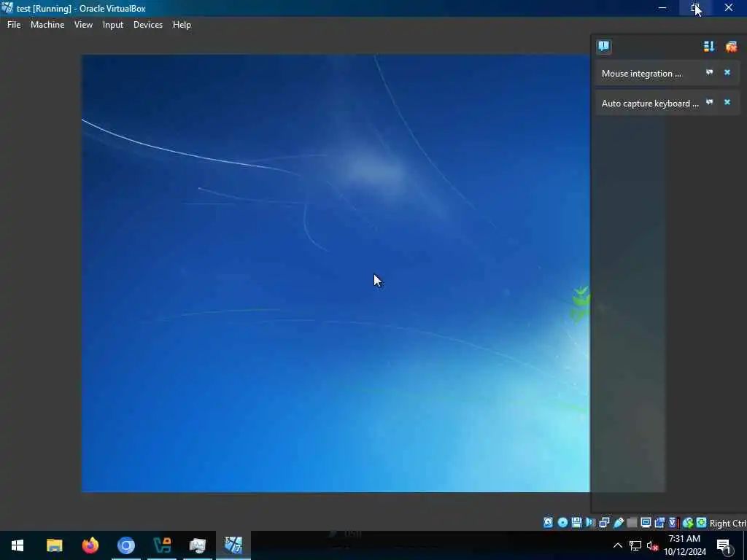Dismiss the Auto capture keyboard notification
Image resolution: width=747 pixels, height=560 pixels.
click(x=727, y=102)
